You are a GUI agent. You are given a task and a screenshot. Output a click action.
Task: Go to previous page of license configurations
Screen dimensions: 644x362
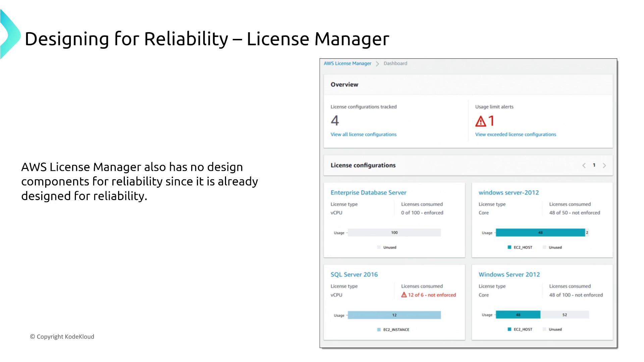[584, 166]
